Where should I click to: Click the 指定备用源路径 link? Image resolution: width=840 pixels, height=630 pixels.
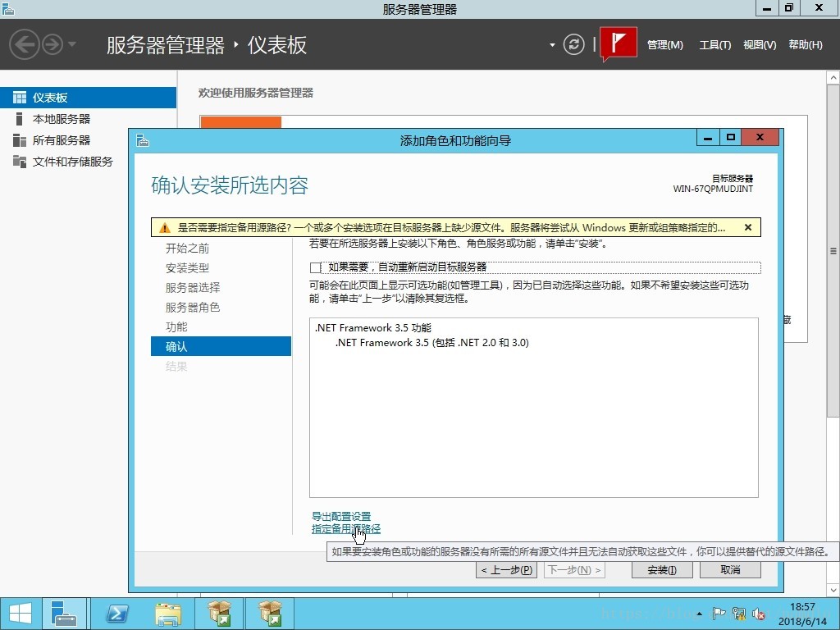tap(346, 529)
